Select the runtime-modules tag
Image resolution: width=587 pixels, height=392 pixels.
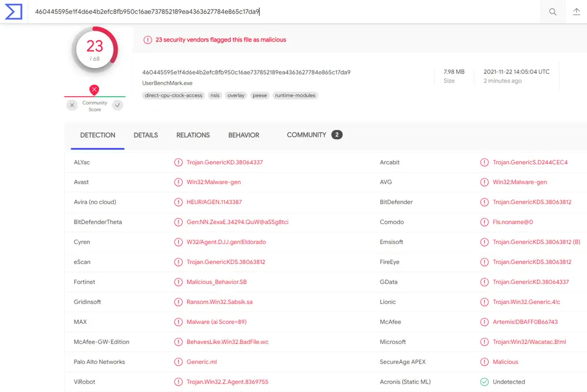295,96
